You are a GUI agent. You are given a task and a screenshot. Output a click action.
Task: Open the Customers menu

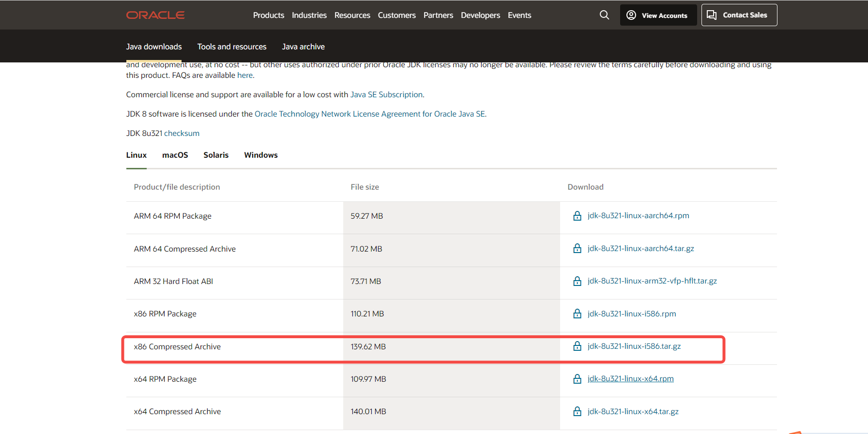pos(397,15)
